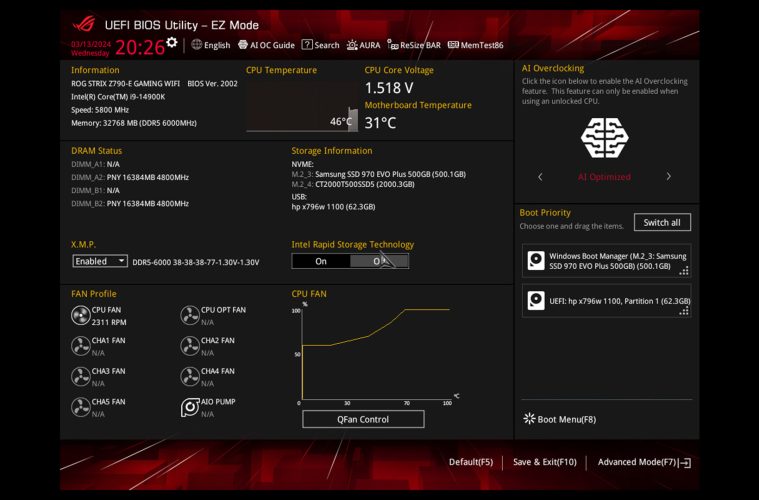The image size is (759, 500).
Task: Click drag handle on UEFI hp x796w entry
Action: pyautogui.click(x=684, y=311)
